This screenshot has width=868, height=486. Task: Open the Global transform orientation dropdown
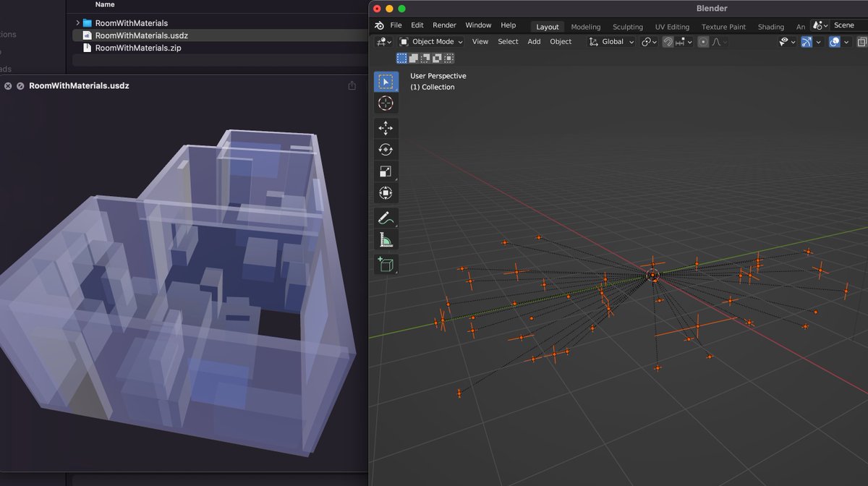(x=612, y=42)
